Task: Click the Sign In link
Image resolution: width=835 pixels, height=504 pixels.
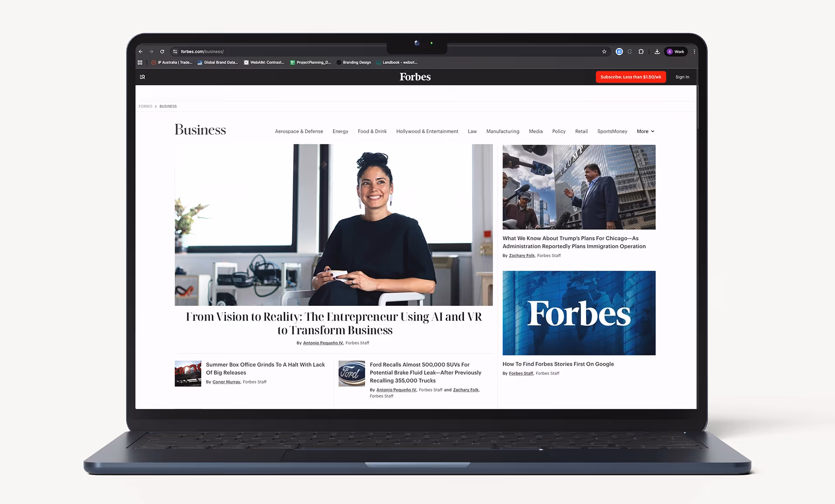Action: [682, 77]
